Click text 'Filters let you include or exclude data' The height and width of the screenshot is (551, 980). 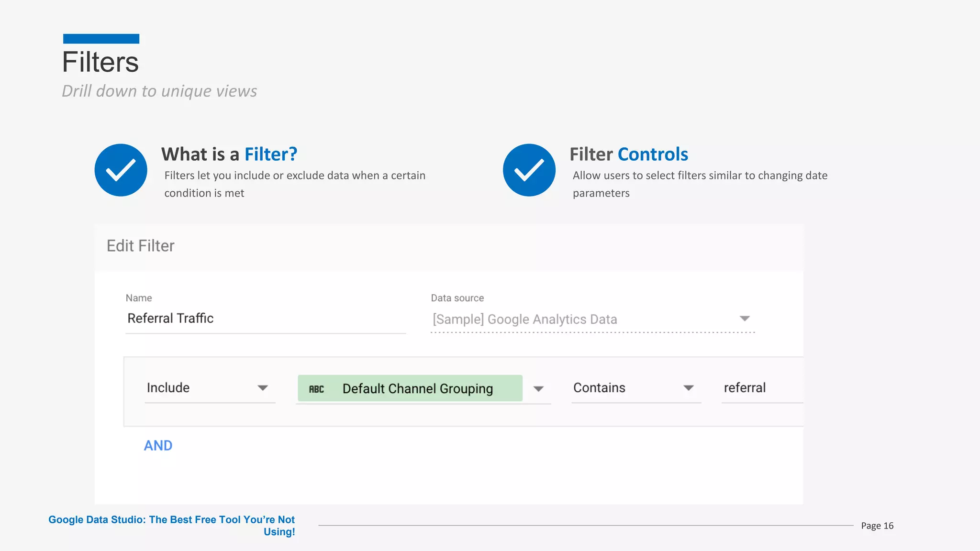pyautogui.click(x=257, y=176)
